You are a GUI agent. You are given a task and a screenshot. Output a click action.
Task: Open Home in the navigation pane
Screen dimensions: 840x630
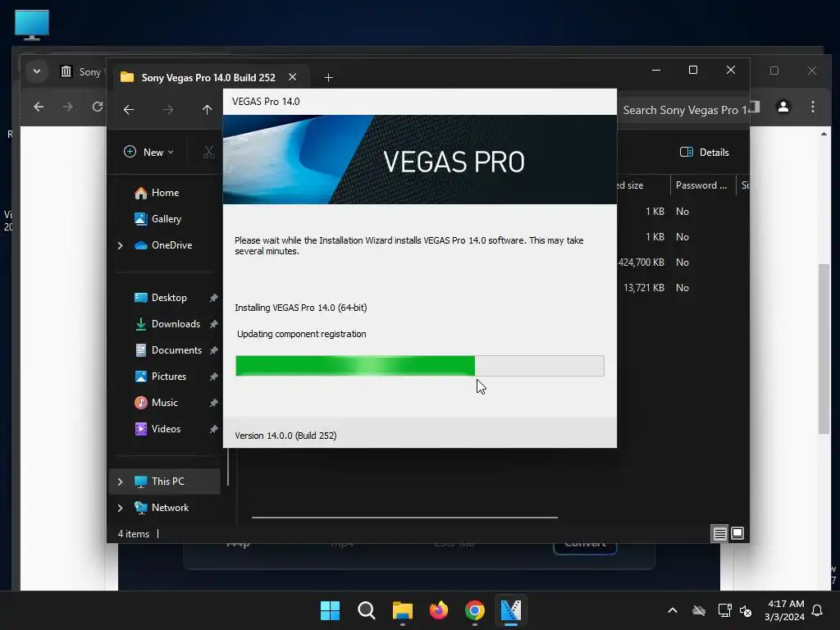pyautogui.click(x=165, y=193)
